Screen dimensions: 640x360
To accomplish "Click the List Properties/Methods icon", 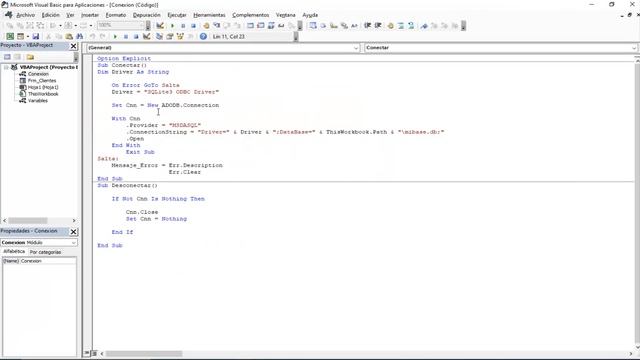I will 313,25.
